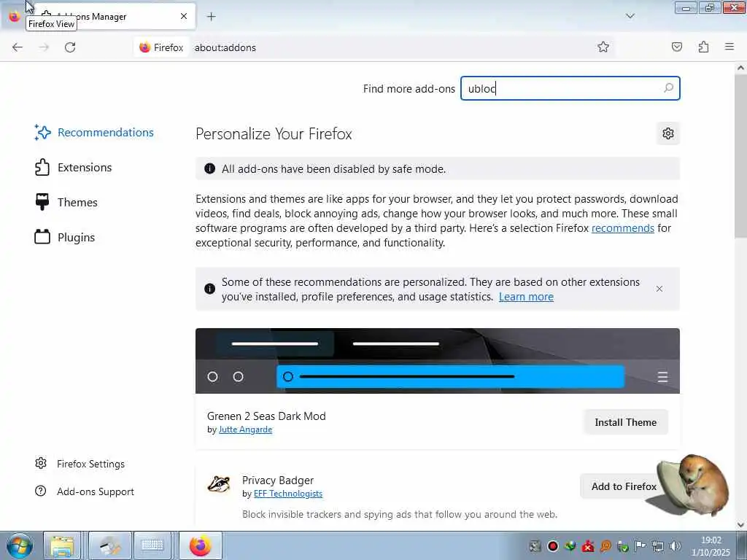Click the Firefox identity badge in the URL bar

point(161,47)
